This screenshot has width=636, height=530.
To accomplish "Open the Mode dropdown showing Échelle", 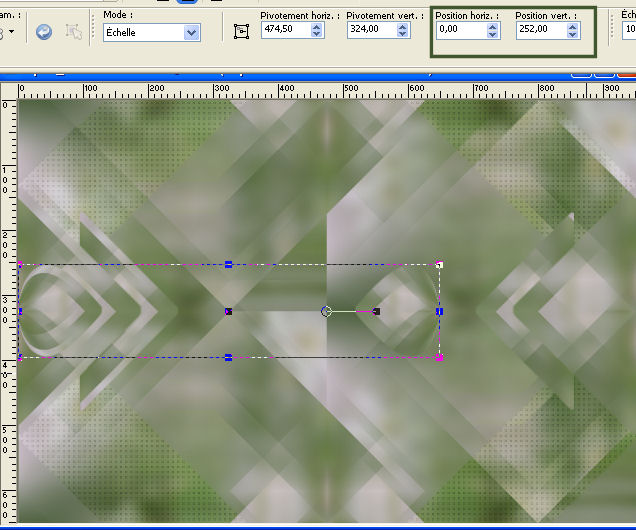I will pos(191,32).
